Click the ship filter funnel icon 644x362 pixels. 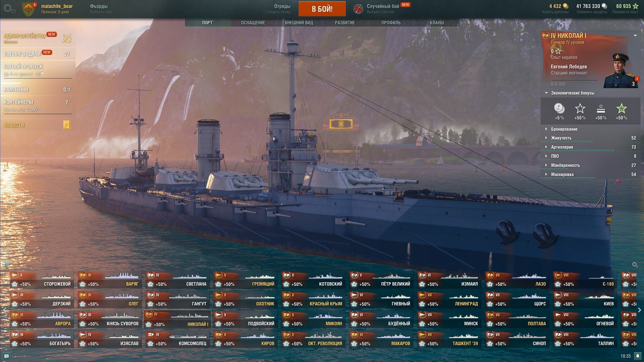(x=6, y=263)
